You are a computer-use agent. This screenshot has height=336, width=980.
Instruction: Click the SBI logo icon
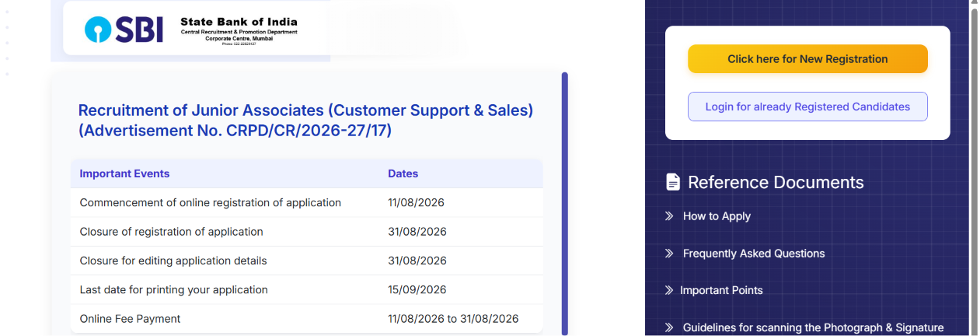99,30
